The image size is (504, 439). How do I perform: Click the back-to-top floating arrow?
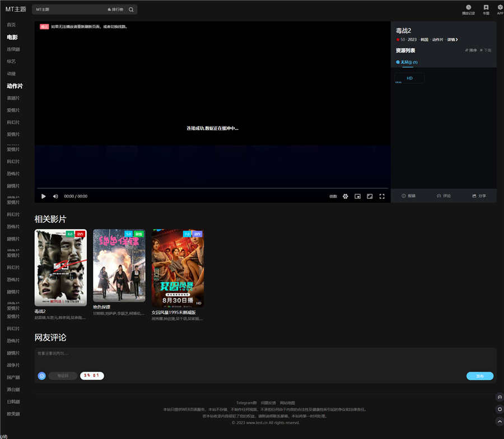[x=500, y=421]
